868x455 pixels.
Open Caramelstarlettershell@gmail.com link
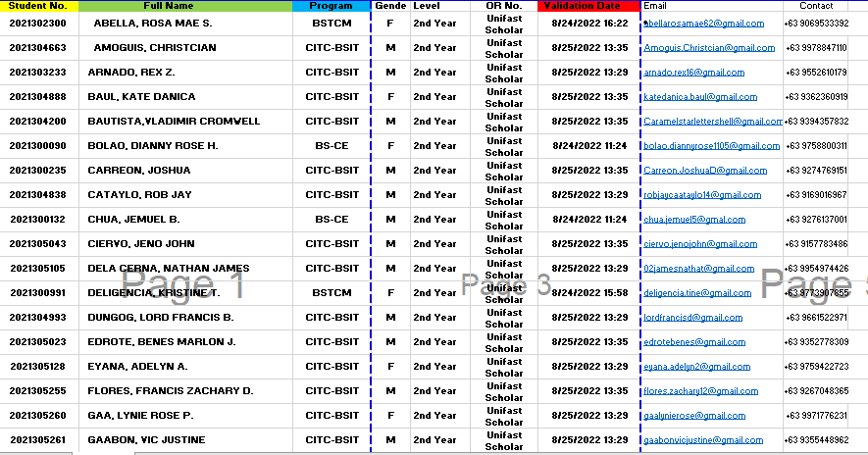tap(712, 122)
